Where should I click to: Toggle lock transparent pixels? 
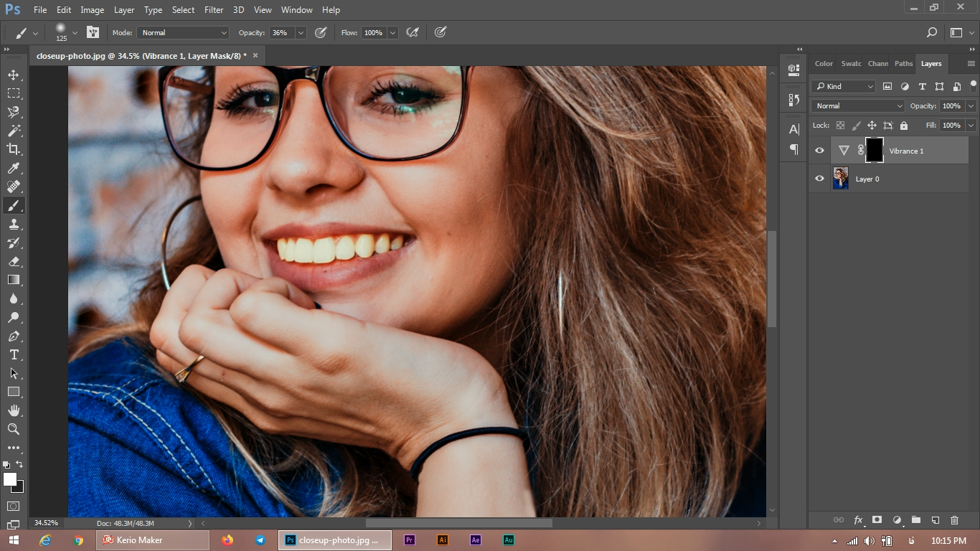[x=840, y=126]
